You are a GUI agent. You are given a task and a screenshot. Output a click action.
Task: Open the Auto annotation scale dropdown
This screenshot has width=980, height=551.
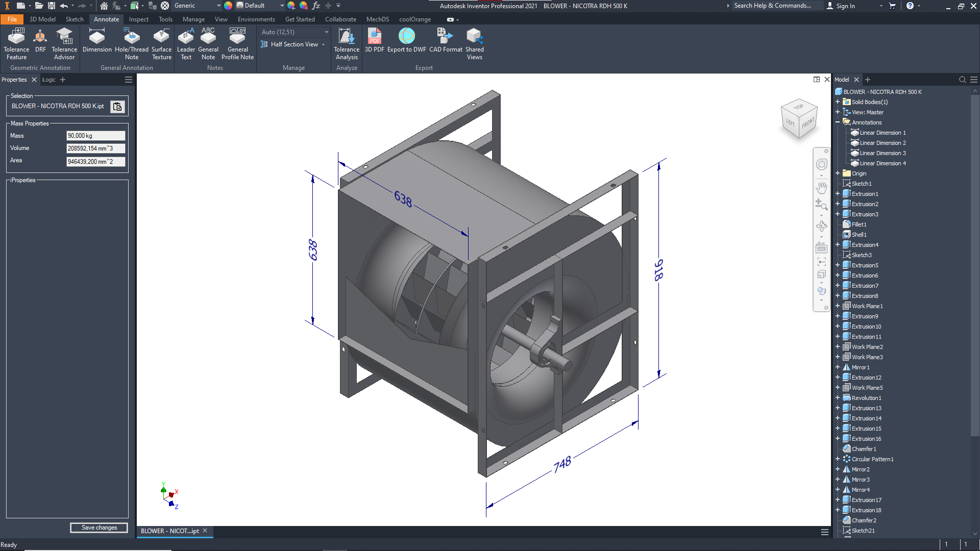tap(326, 32)
